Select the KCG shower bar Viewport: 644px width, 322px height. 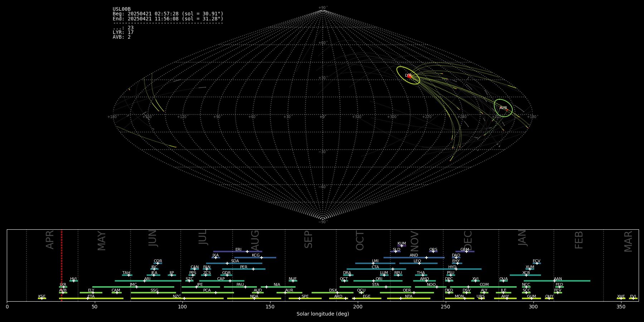pyautogui.click(x=255, y=258)
